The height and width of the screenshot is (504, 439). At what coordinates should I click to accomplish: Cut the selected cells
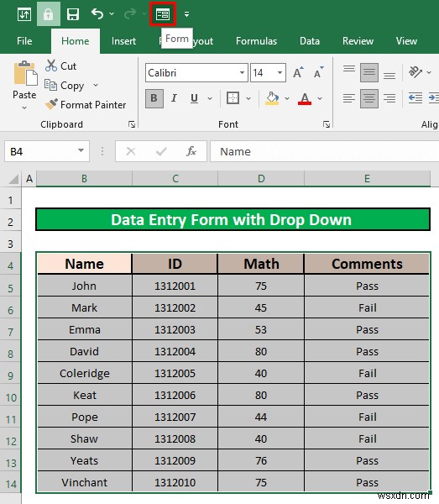coord(60,66)
